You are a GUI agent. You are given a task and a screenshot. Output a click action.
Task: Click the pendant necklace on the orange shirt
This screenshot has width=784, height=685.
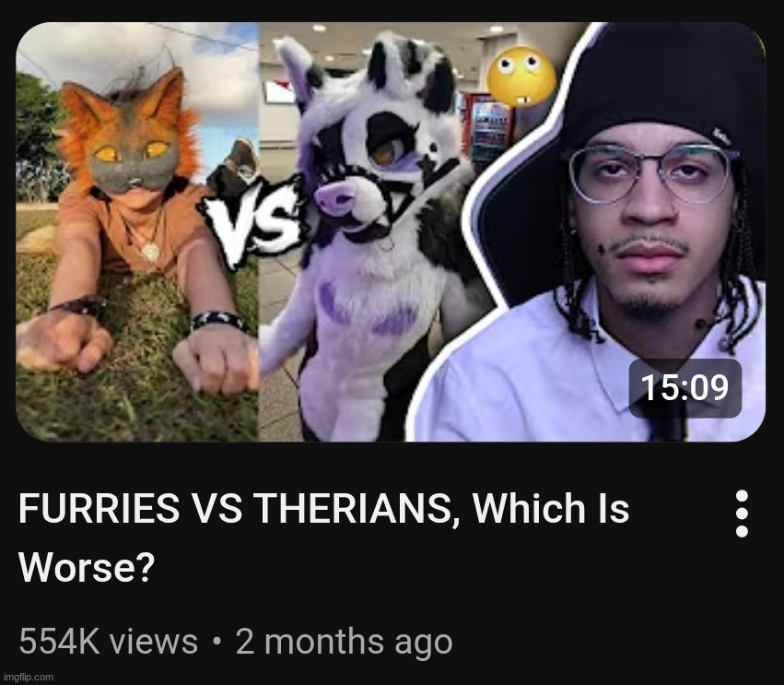(x=149, y=251)
